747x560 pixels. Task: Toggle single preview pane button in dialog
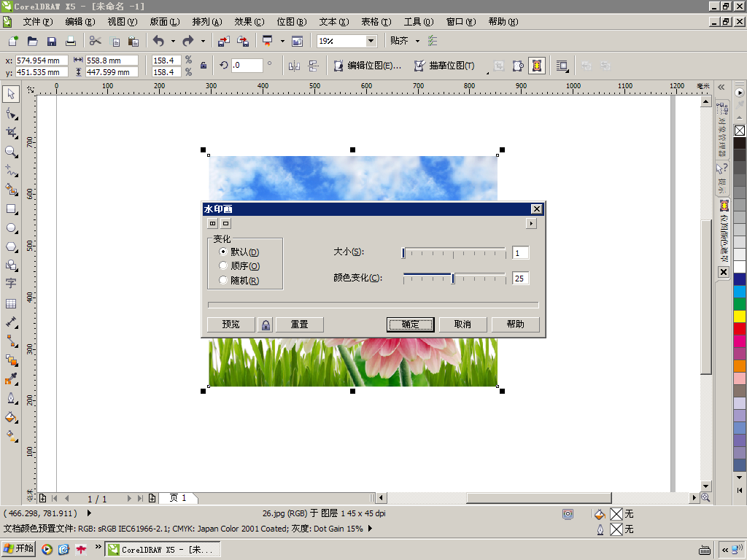coord(226,223)
